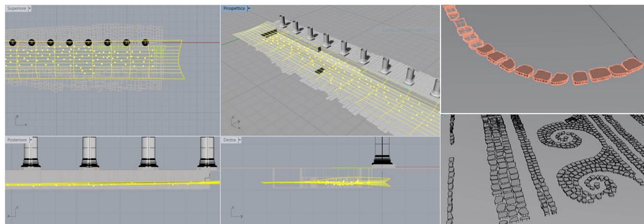Select the Posteriore viewport title
Image resolution: width=644 pixels, height=224 pixels.
pos(17,140)
